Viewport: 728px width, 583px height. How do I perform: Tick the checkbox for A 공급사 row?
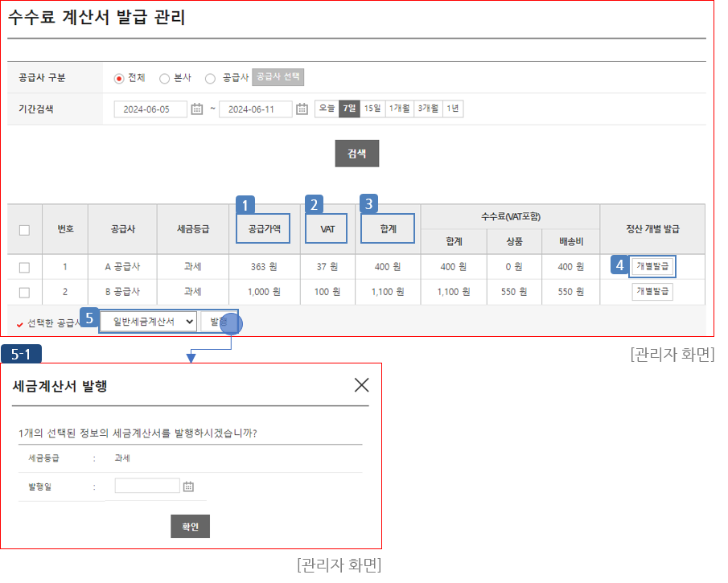[x=24, y=268]
